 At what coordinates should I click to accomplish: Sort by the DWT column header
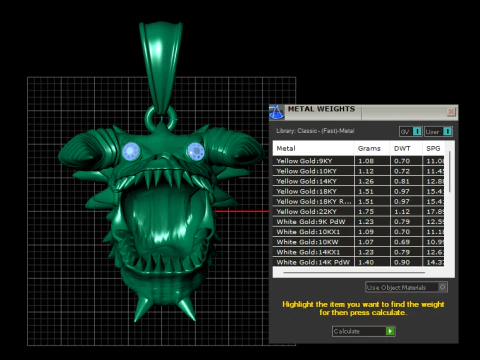pos(406,148)
